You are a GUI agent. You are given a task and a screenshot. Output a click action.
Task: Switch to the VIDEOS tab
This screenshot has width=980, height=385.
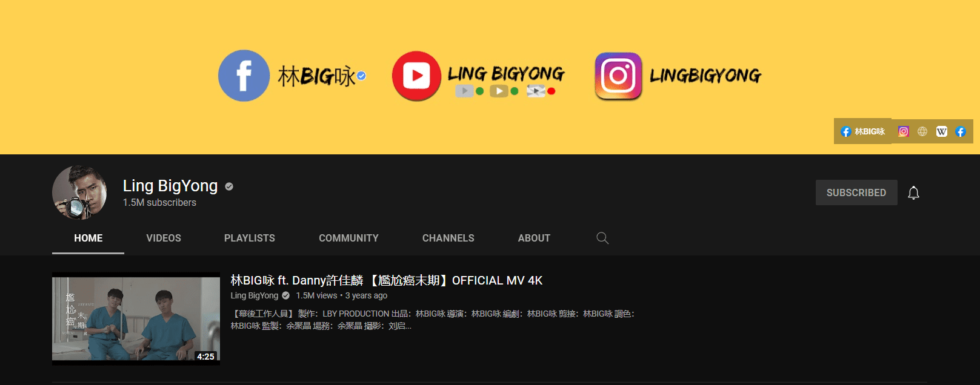(164, 238)
